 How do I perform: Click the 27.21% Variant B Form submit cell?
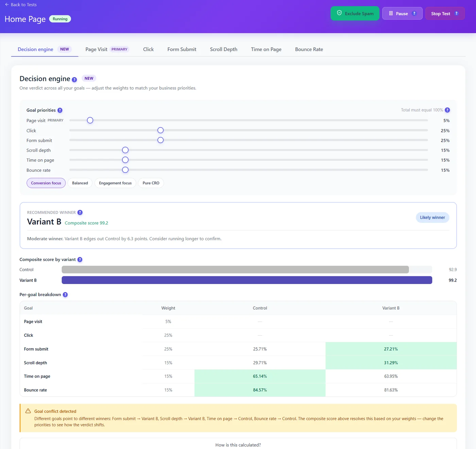pos(391,349)
